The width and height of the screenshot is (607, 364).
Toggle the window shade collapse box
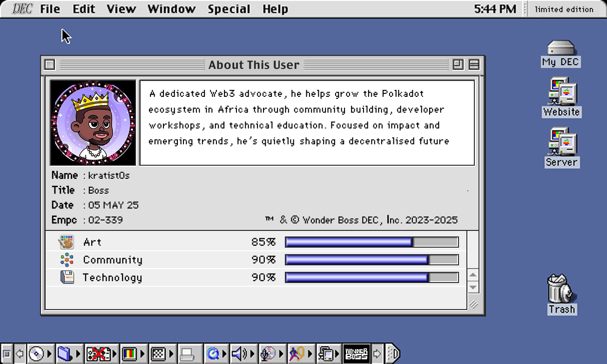click(474, 65)
